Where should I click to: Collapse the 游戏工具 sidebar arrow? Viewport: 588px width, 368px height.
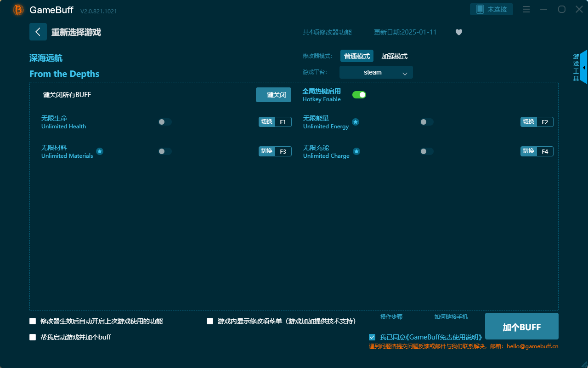tap(585, 67)
